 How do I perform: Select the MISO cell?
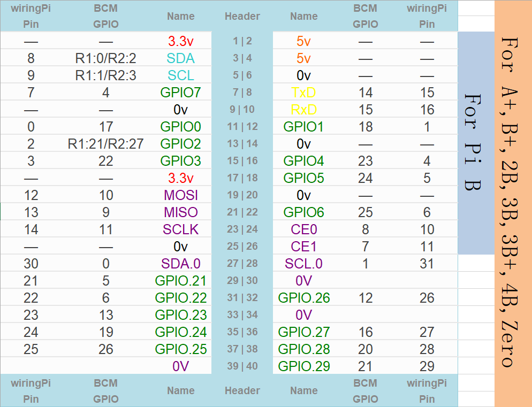click(x=180, y=212)
